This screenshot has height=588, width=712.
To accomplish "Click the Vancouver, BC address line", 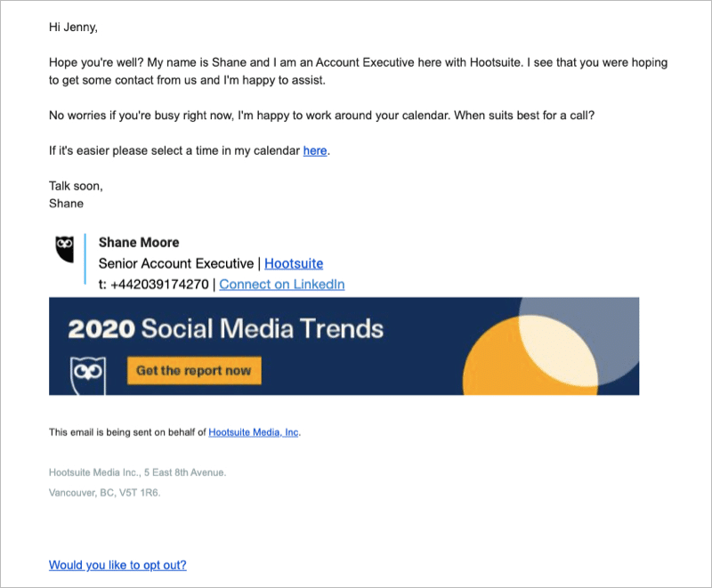I will click(104, 493).
